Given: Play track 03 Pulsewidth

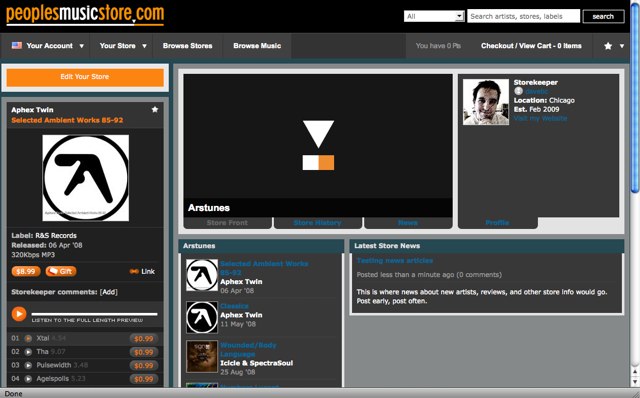Looking at the screenshot, I should pyautogui.click(x=28, y=365).
